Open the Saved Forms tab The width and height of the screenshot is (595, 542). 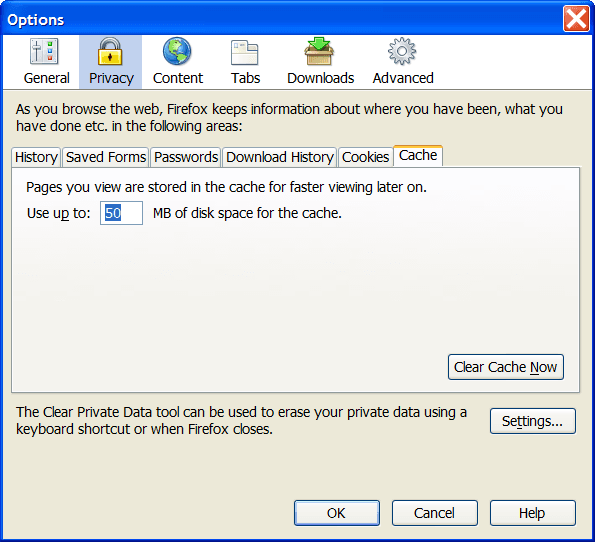point(106,157)
